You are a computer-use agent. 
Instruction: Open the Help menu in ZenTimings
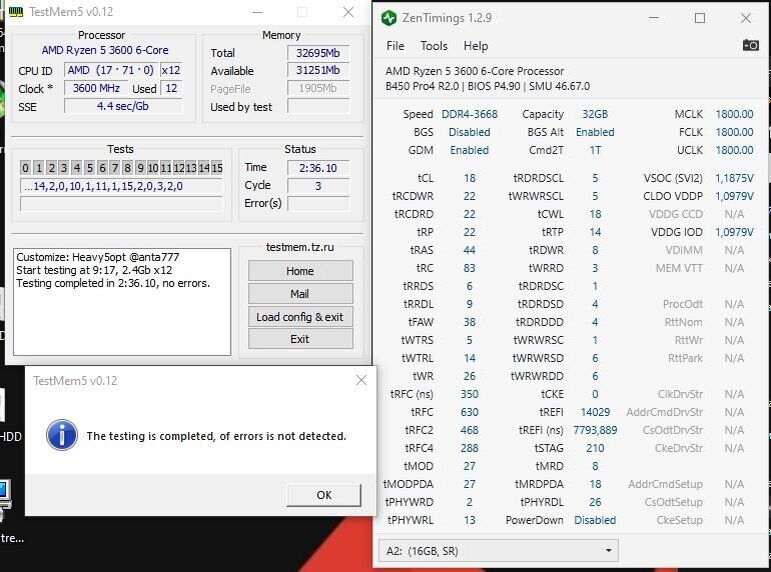(x=475, y=46)
